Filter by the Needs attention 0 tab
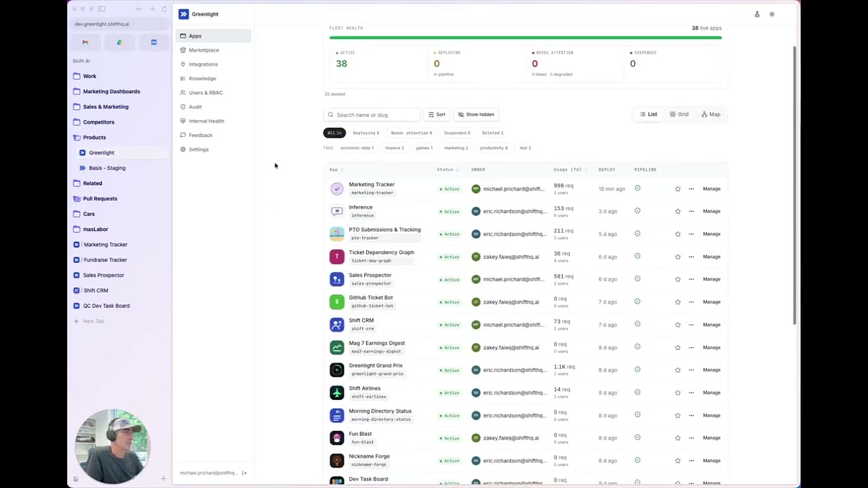 411,133
